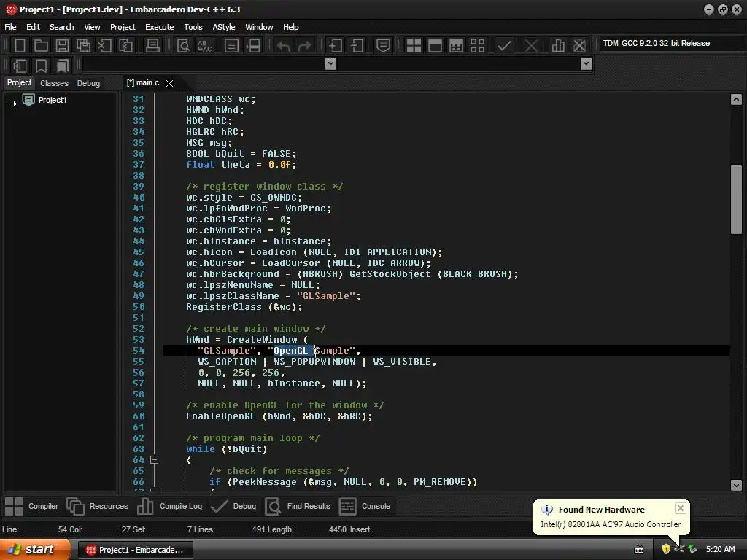The image size is (747, 560).
Task: Open the class browser combo dropdown
Action: coord(330,64)
